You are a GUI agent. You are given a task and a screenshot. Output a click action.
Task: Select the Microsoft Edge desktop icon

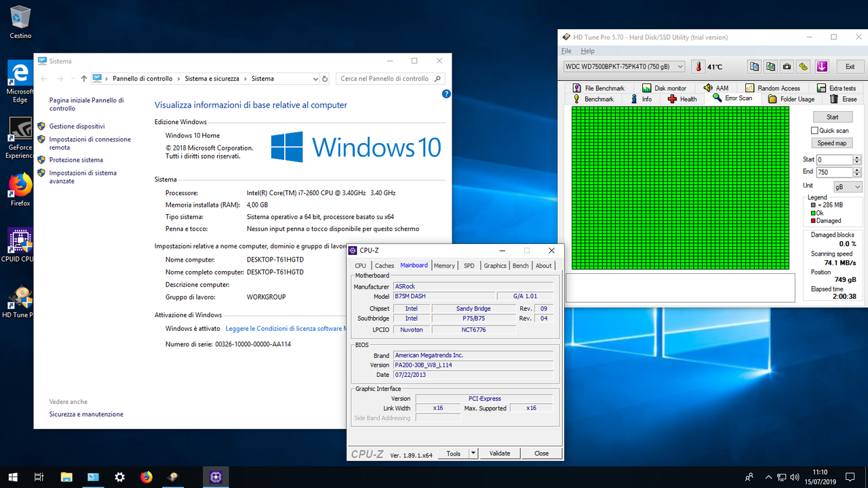(20, 82)
